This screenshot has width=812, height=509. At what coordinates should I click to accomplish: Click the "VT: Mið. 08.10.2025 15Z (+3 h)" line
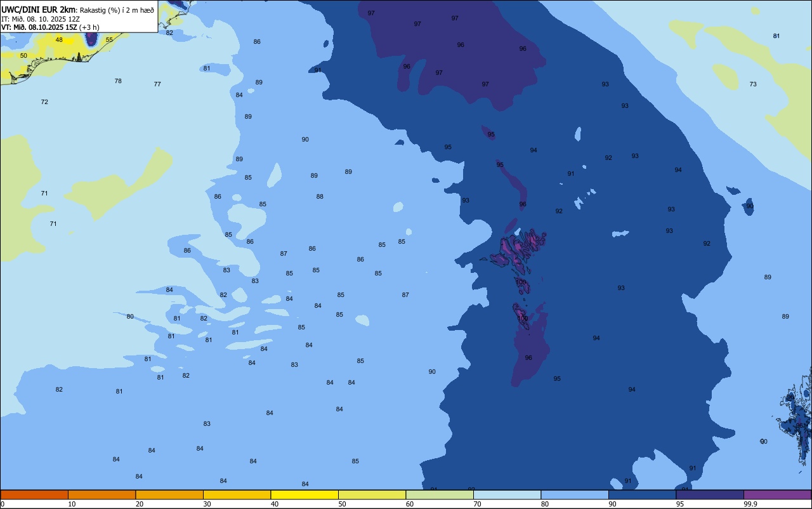coord(49,27)
